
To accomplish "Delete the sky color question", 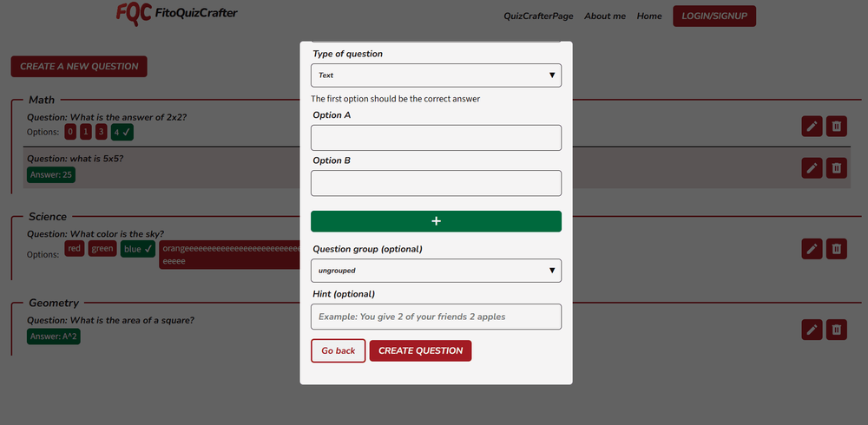I will (x=837, y=249).
